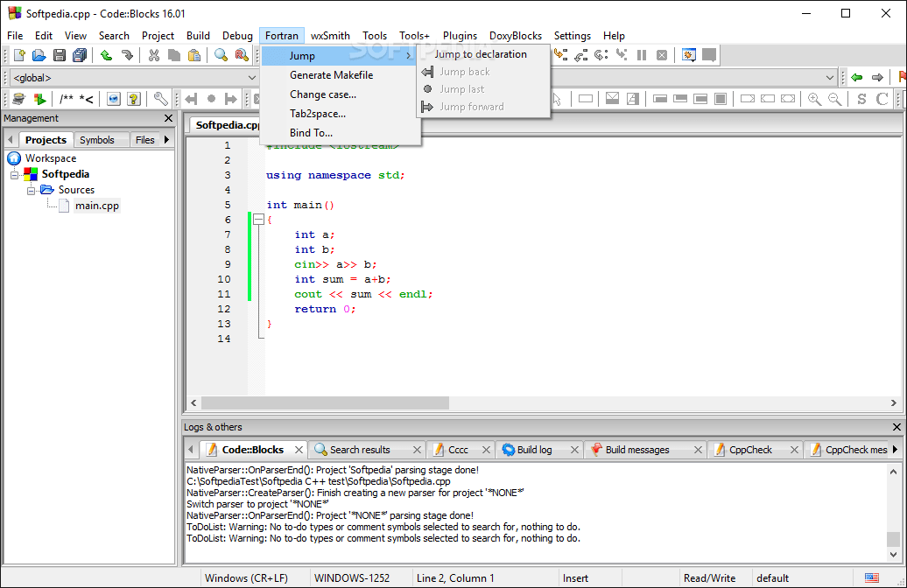Choose Jump to declaration submenu item

[481, 54]
